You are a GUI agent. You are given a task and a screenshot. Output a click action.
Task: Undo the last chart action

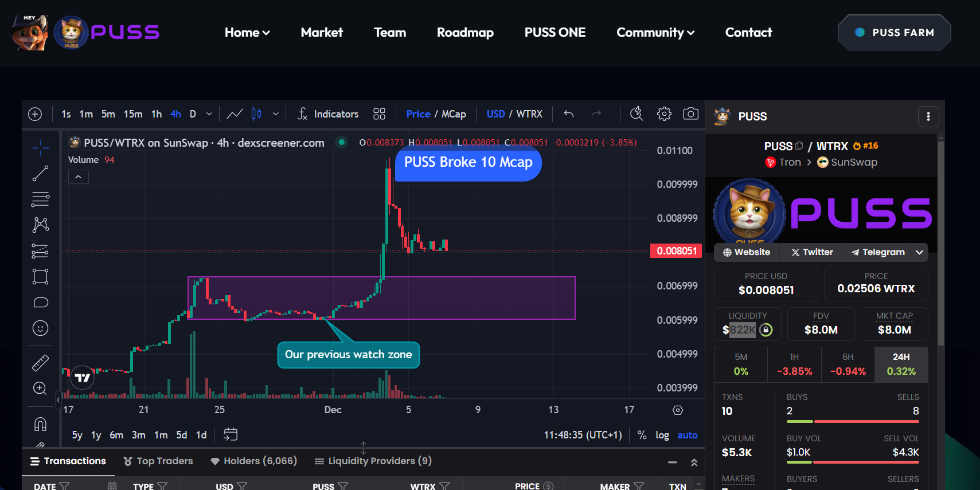pos(569,114)
